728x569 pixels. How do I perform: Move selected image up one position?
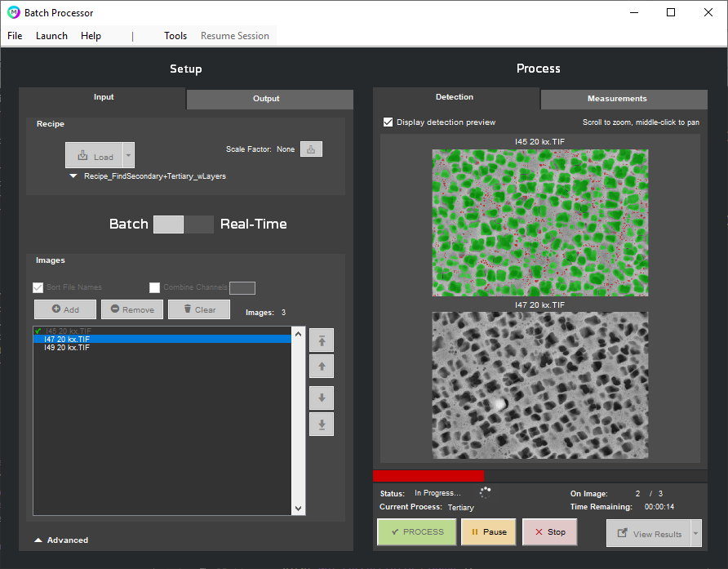coord(322,367)
